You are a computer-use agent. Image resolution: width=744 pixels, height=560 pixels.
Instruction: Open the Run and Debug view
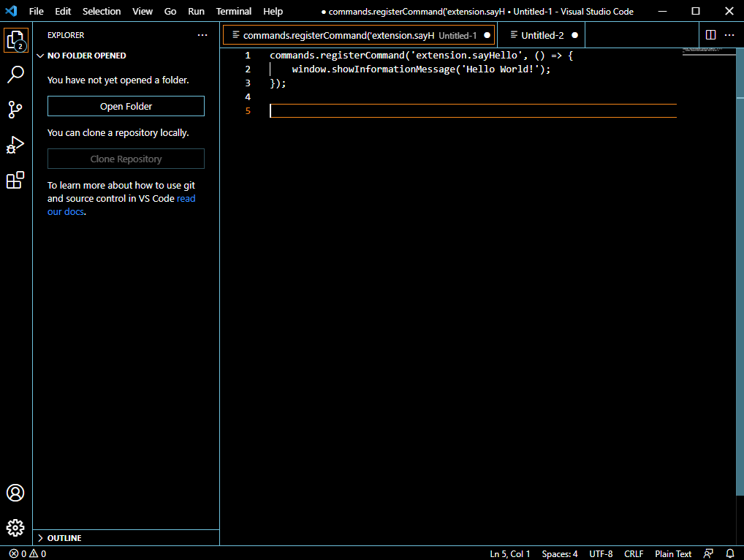coord(15,145)
